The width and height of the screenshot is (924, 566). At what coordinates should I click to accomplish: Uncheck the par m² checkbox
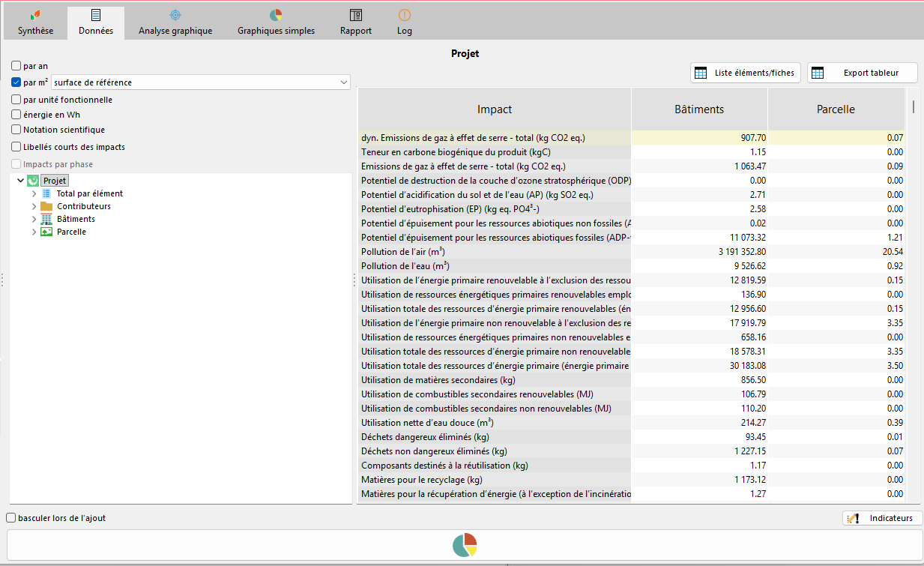coord(16,82)
